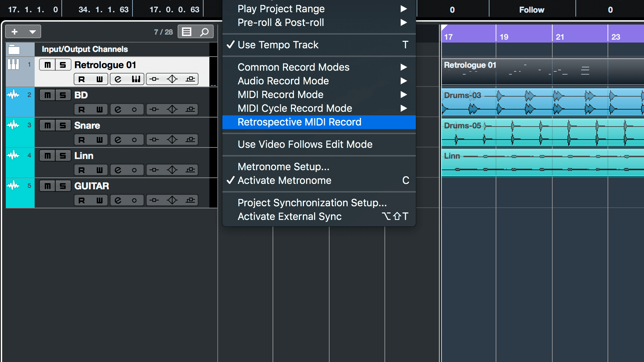Click the left locator value 17. 1. 1. 0
This screenshot has height=362, width=644.
(x=32, y=10)
